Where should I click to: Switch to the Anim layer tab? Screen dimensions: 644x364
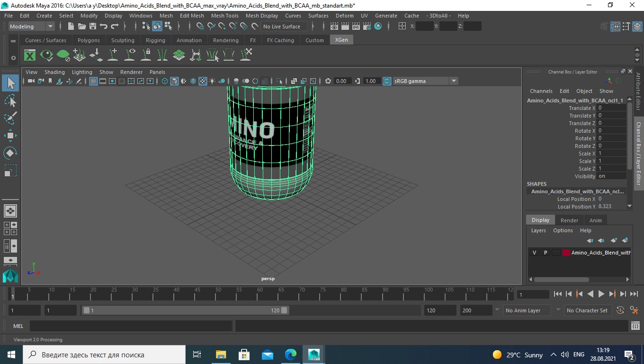click(595, 220)
